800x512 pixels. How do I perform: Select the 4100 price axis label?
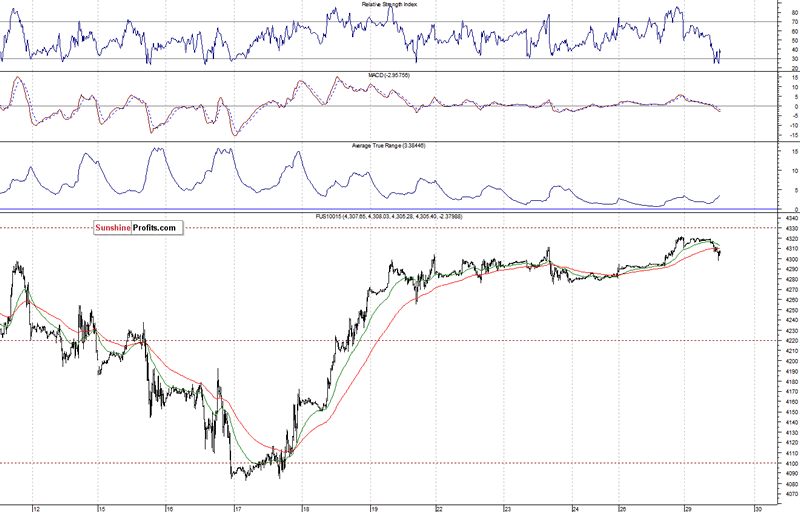tap(789, 463)
